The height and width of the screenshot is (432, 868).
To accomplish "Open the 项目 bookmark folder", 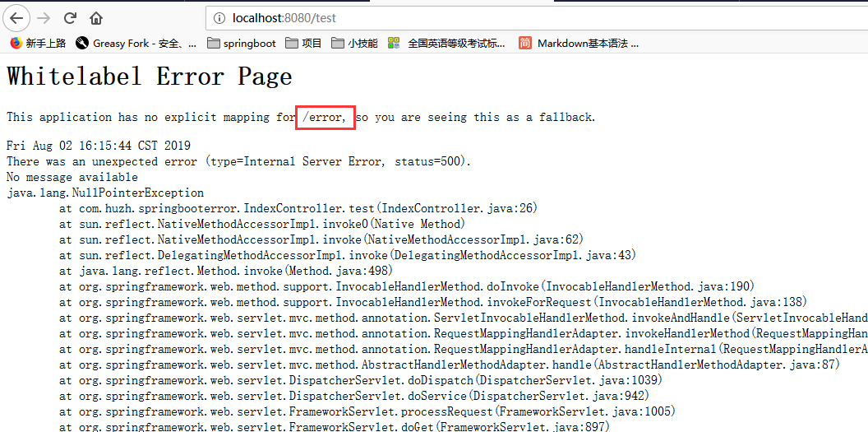I will 304,43.
